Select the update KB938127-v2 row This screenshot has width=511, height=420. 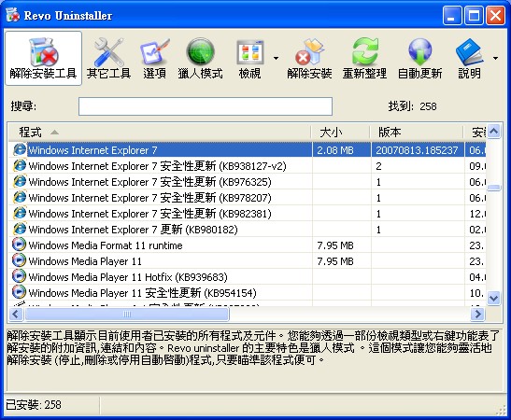pyautogui.click(x=247, y=166)
